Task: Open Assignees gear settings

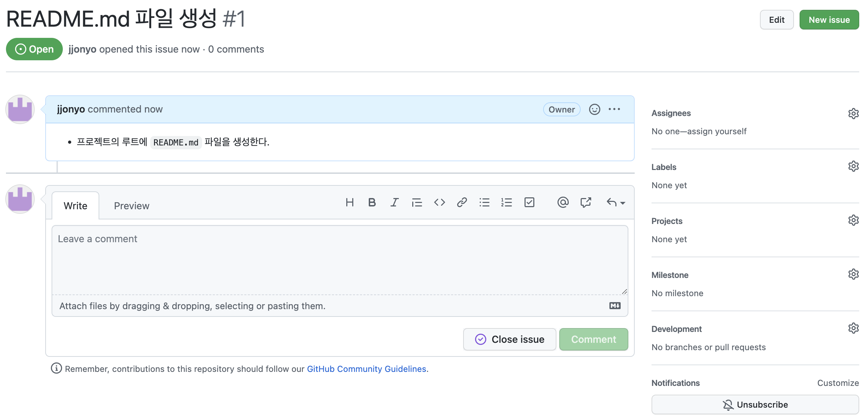Action: pyautogui.click(x=853, y=114)
